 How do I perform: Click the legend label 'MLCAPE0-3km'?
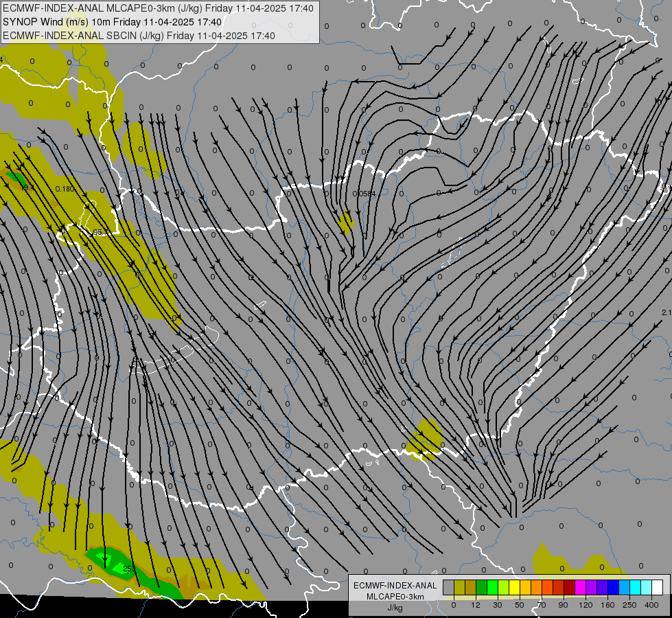pyautogui.click(x=395, y=597)
